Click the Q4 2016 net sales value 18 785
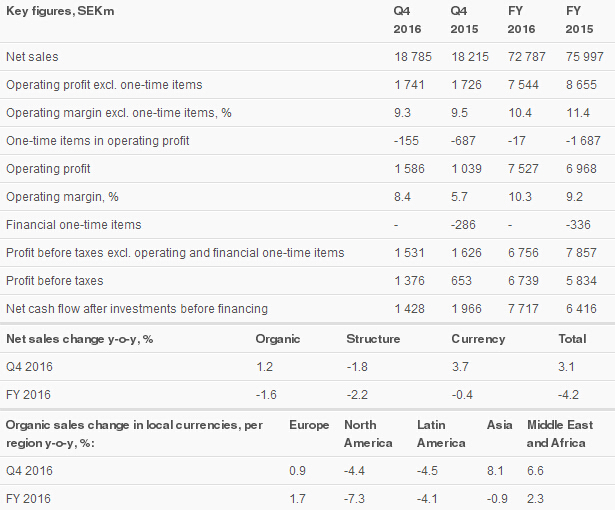The width and height of the screenshot is (615, 510). [x=413, y=57]
